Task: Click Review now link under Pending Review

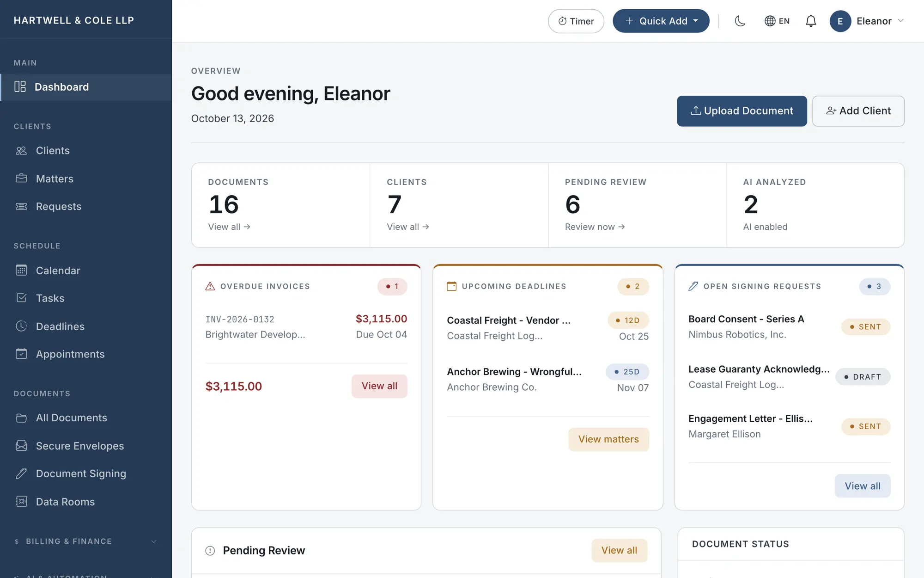Action: click(595, 227)
